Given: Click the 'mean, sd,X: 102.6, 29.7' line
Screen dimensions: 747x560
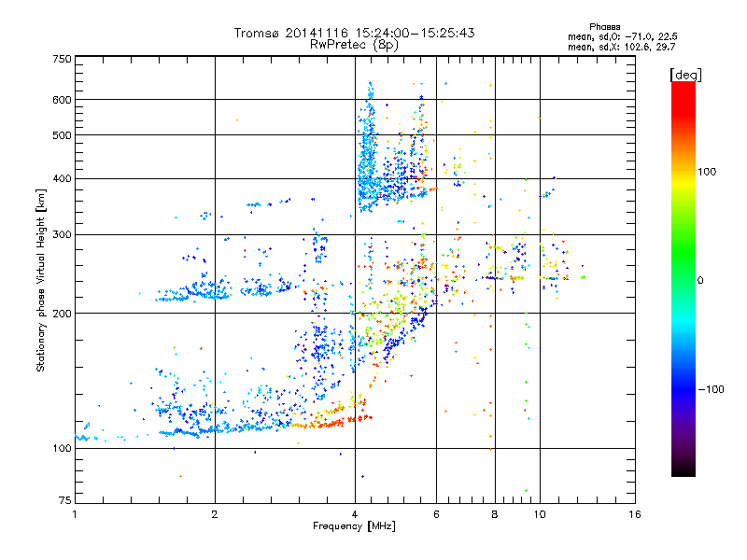Looking at the screenshot, I should point(621,47).
